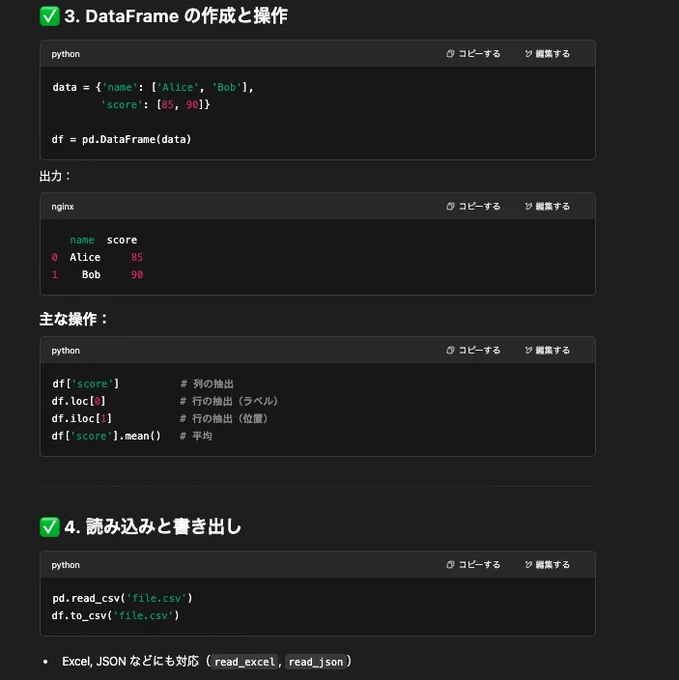The image size is (679, 680).
Task: Click the code 'df.loc[0]'
Action: point(78,402)
